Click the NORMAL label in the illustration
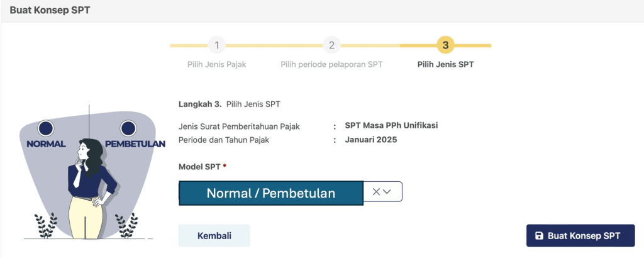This screenshot has width=644, height=258. tap(46, 143)
